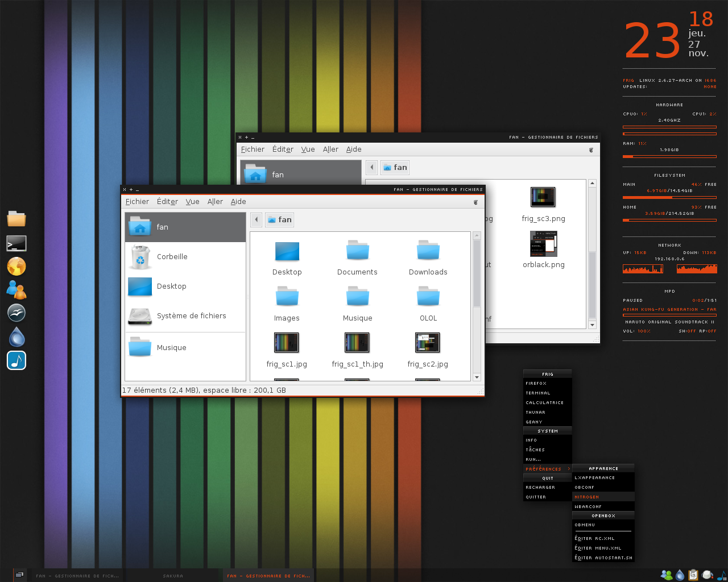The height and width of the screenshot is (582, 728).
Task: Open the web browser globe icon in the dock
Action: click(x=16, y=266)
